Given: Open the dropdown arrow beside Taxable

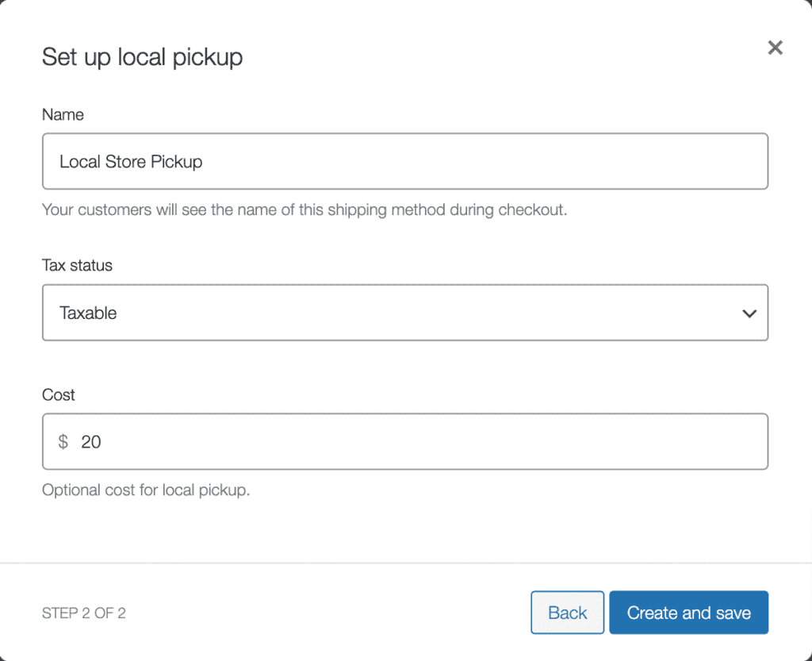Looking at the screenshot, I should pyautogui.click(x=749, y=313).
